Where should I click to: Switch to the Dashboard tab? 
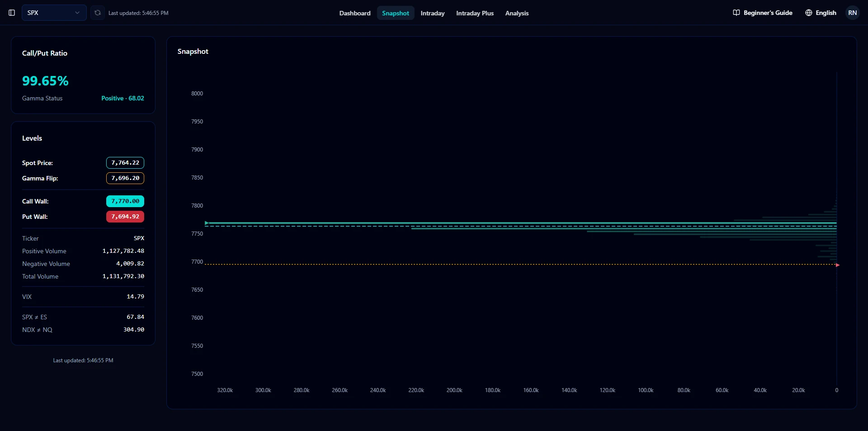355,13
